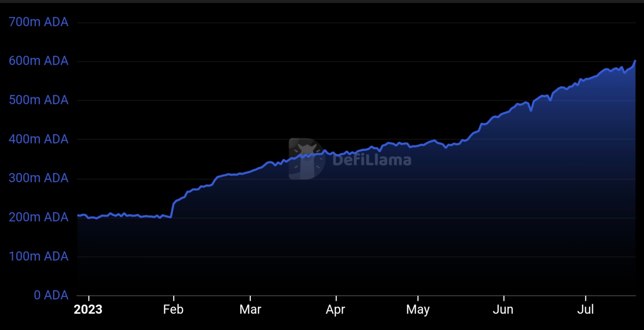Image resolution: width=644 pixels, height=330 pixels.
Task: Click the Apr axis label
Action: pyautogui.click(x=335, y=309)
